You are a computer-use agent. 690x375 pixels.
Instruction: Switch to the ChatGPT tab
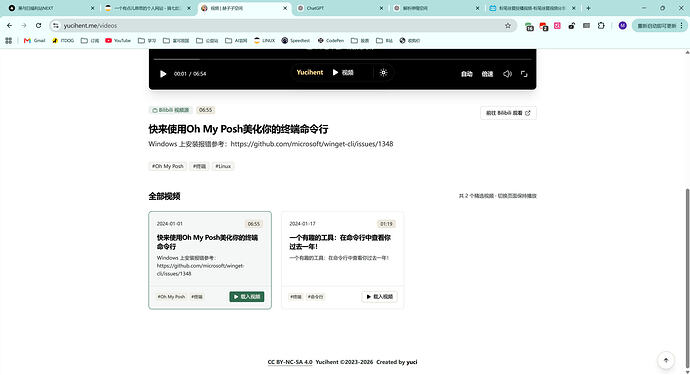tap(339, 8)
